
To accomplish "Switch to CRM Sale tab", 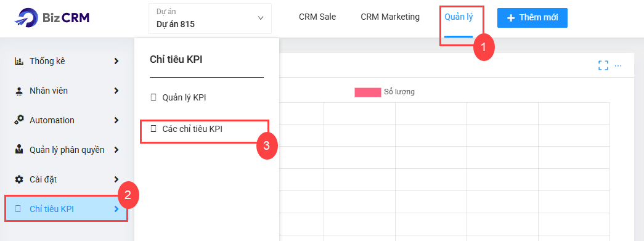I will point(317,17).
